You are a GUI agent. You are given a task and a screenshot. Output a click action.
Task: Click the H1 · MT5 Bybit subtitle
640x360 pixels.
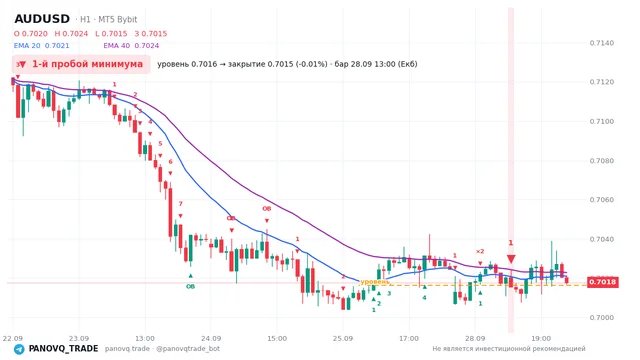coord(108,20)
